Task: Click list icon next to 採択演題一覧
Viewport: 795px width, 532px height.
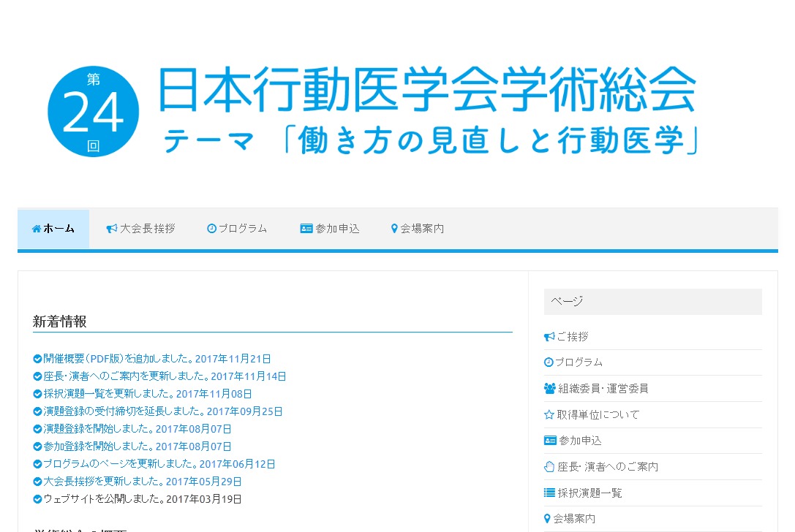Action: point(549,493)
